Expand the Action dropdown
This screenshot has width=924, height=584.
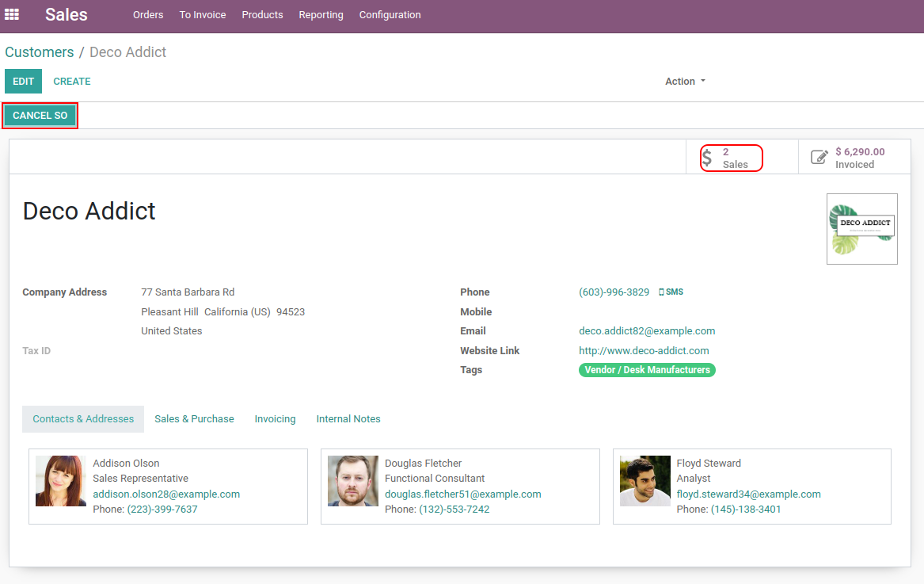(685, 82)
